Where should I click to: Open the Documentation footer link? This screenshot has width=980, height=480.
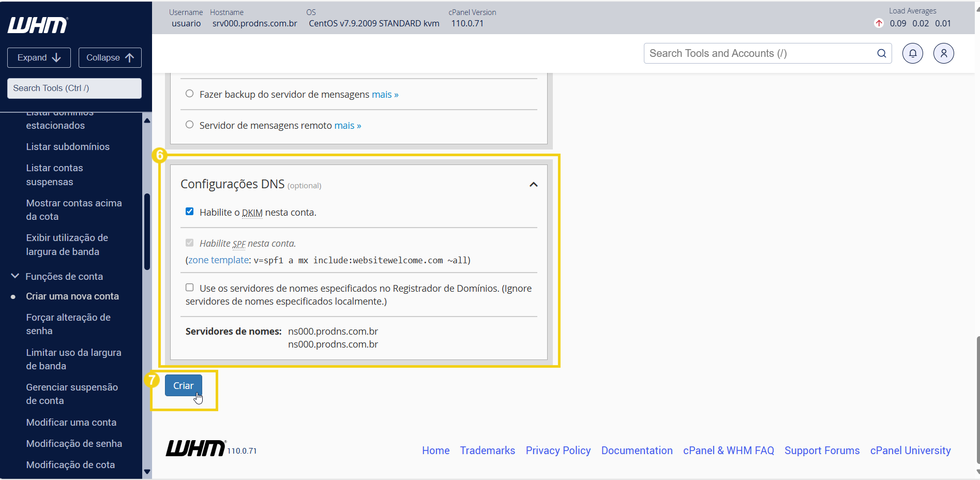click(x=637, y=451)
